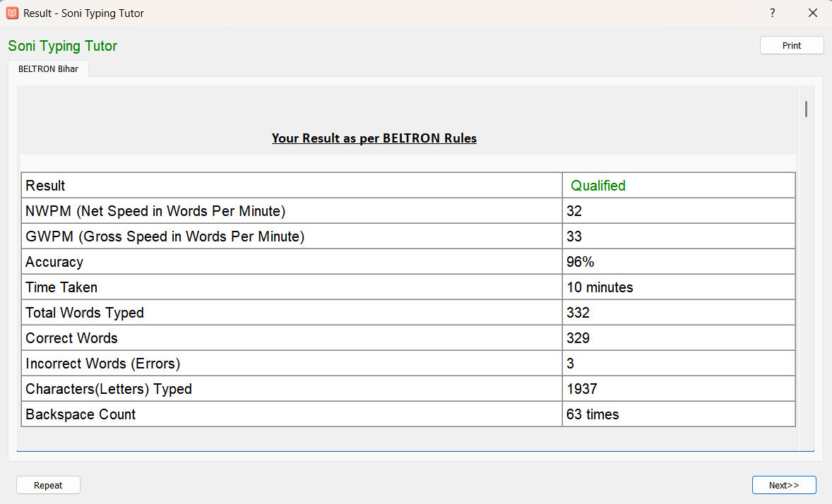
Task: Switch to the BELTRON Bihar tab
Action: coord(48,69)
